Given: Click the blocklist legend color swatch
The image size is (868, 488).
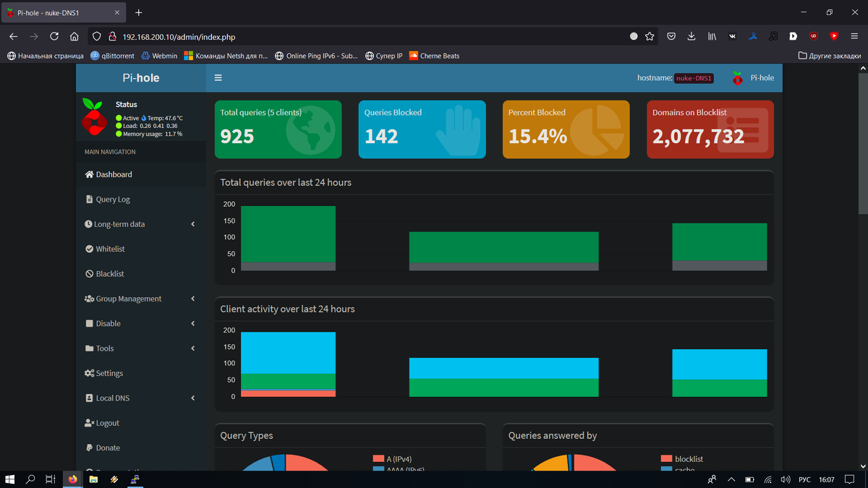Looking at the screenshot, I should pos(666,459).
